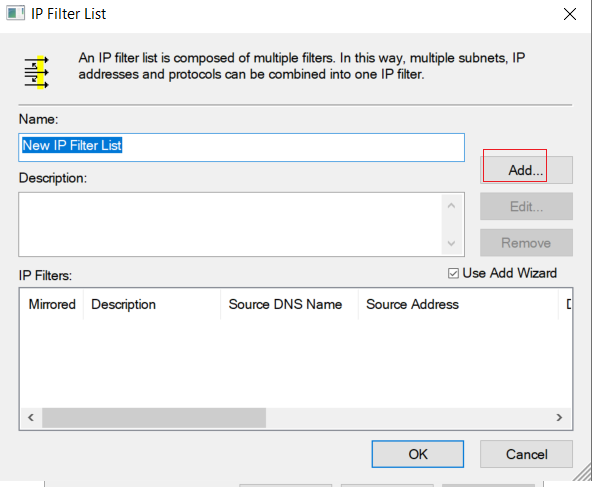
Task: Click the Add... button
Action: click(526, 170)
